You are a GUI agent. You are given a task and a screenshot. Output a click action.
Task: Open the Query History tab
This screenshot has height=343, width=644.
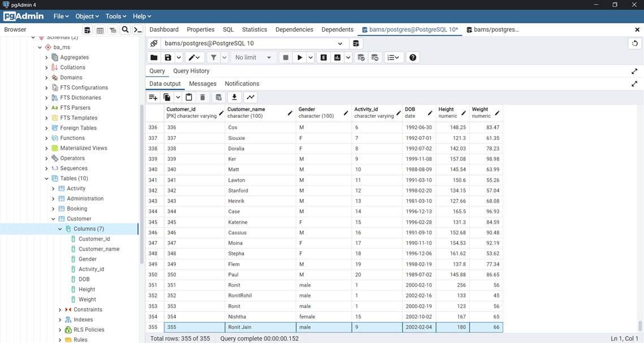(191, 71)
